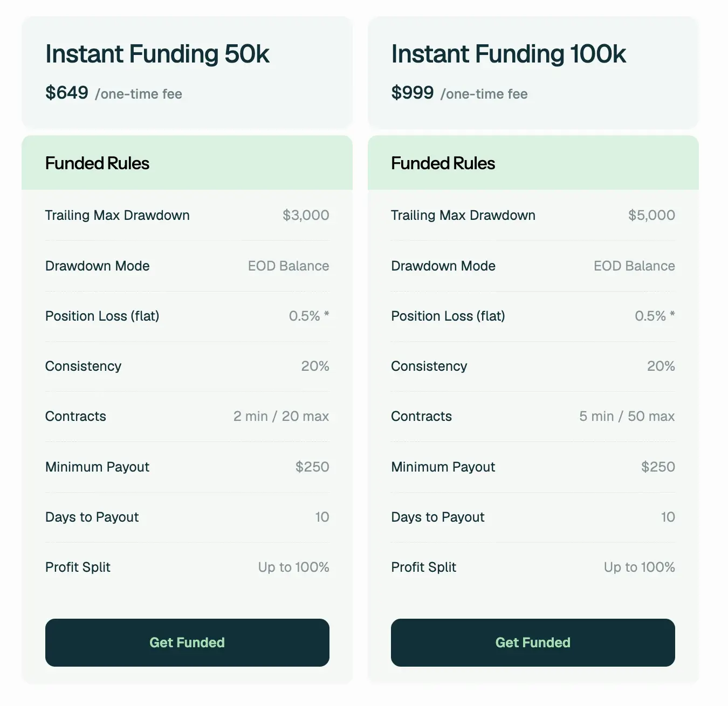728x706 pixels.
Task: Click the Profit Split Up to 100% on 50k card
Action: coord(293,567)
